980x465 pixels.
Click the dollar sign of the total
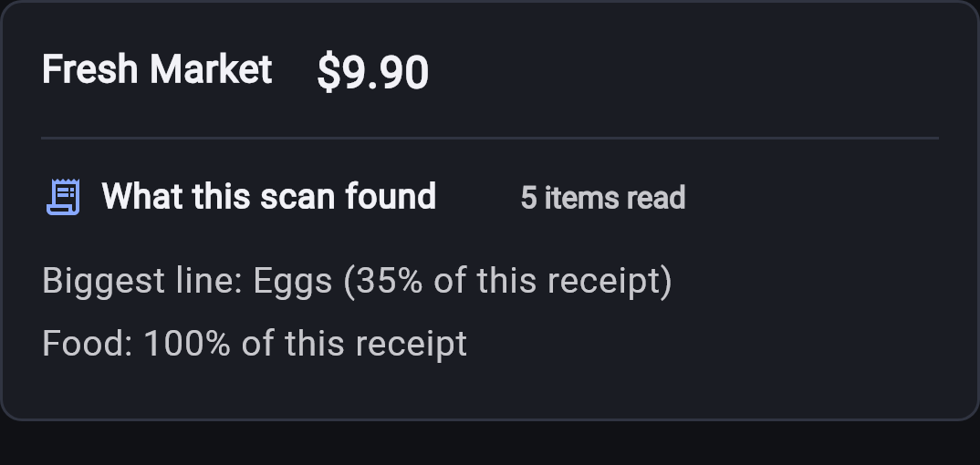tap(328, 73)
